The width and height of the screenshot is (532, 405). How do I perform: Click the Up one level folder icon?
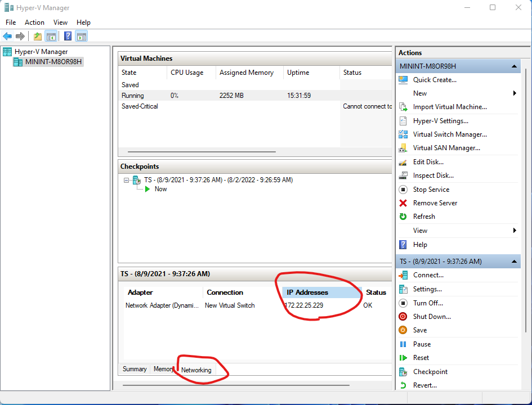[38, 36]
